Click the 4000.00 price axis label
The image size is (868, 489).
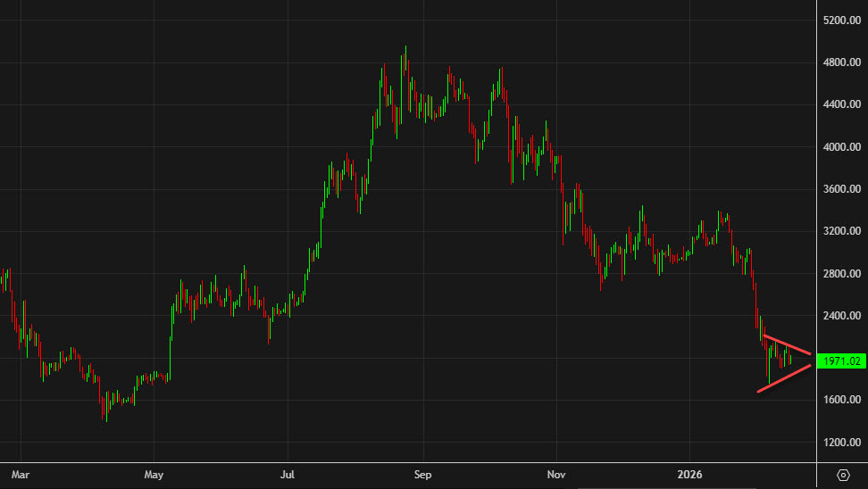coord(842,147)
